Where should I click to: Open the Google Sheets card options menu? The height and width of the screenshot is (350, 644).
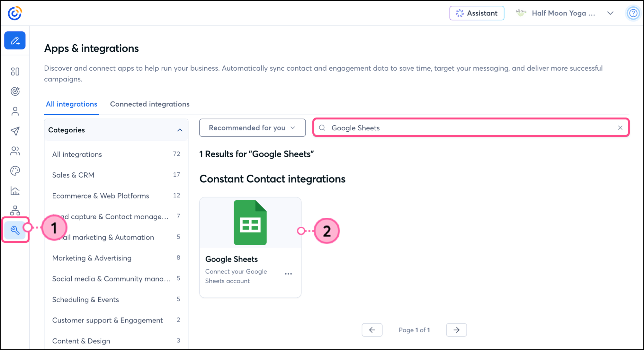tap(288, 274)
